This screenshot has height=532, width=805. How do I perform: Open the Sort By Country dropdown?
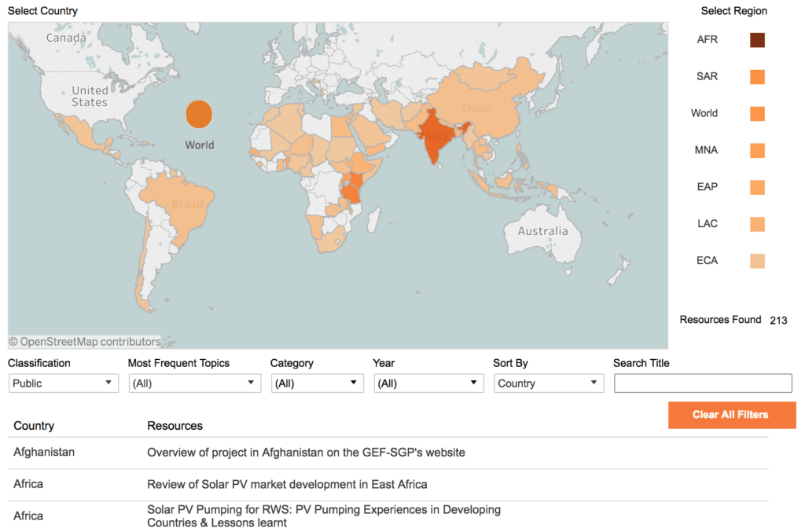[x=549, y=383]
